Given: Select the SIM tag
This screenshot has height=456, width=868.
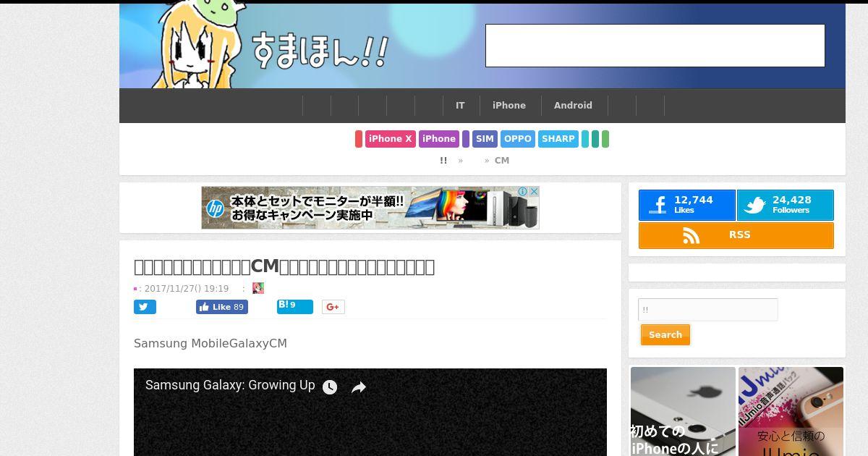Looking at the screenshot, I should pos(485,139).
